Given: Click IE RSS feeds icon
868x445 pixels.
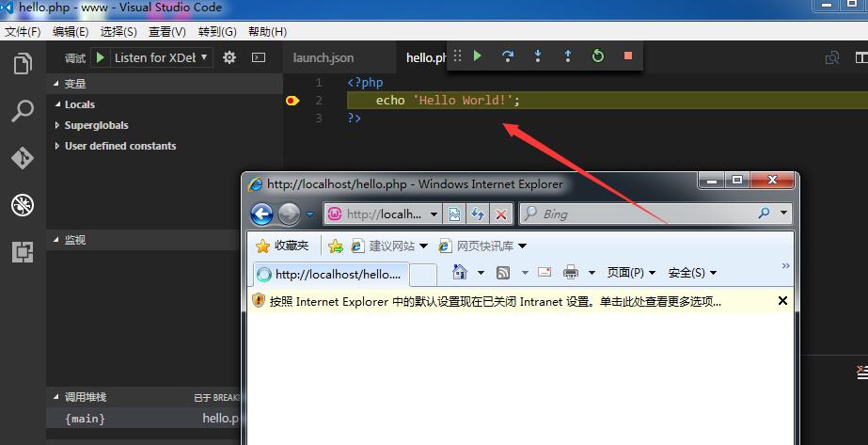Looking at the screenshot, I should click(503, 272).
